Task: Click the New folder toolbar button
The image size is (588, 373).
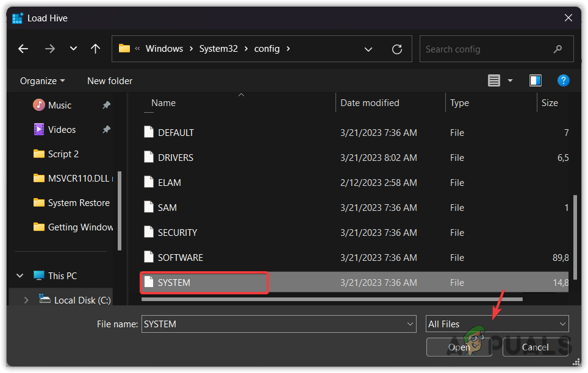Action: coord(110,80)
